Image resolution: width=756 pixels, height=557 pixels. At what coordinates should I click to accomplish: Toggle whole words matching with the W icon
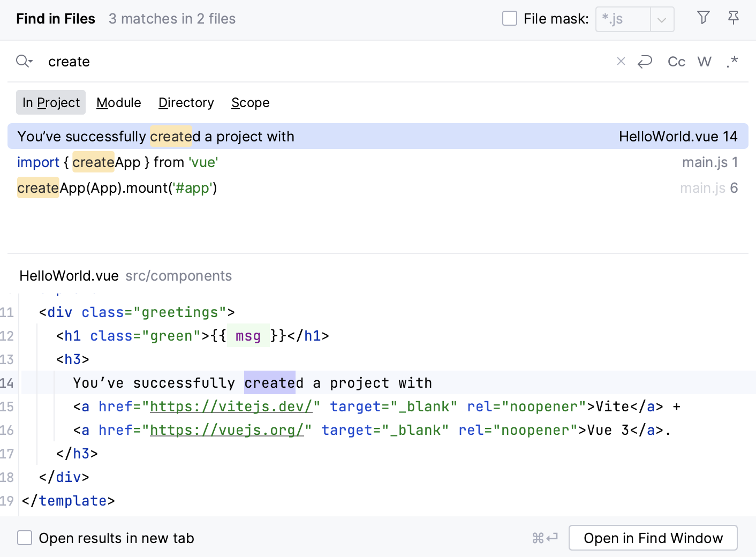tap(704, 62)
